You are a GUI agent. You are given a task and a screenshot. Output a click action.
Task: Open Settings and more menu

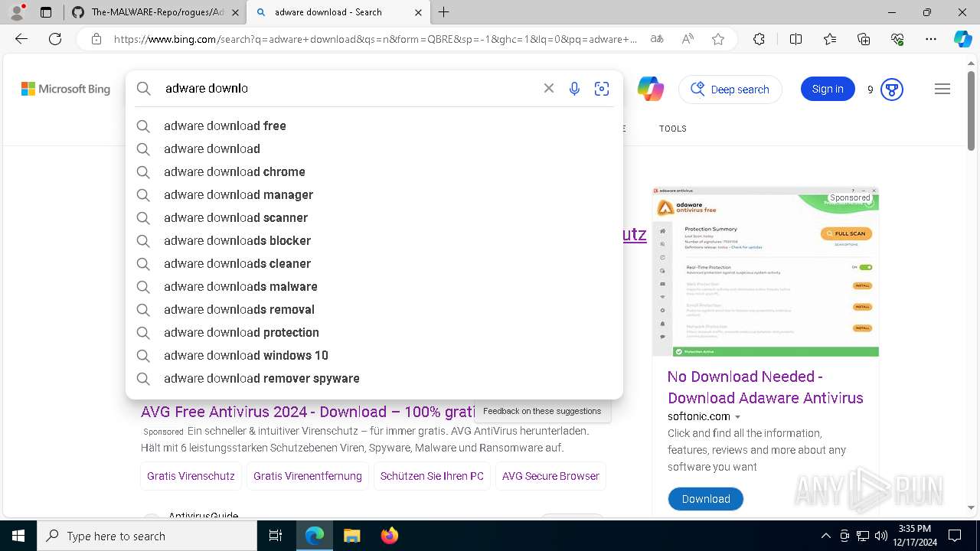(931, 39)
